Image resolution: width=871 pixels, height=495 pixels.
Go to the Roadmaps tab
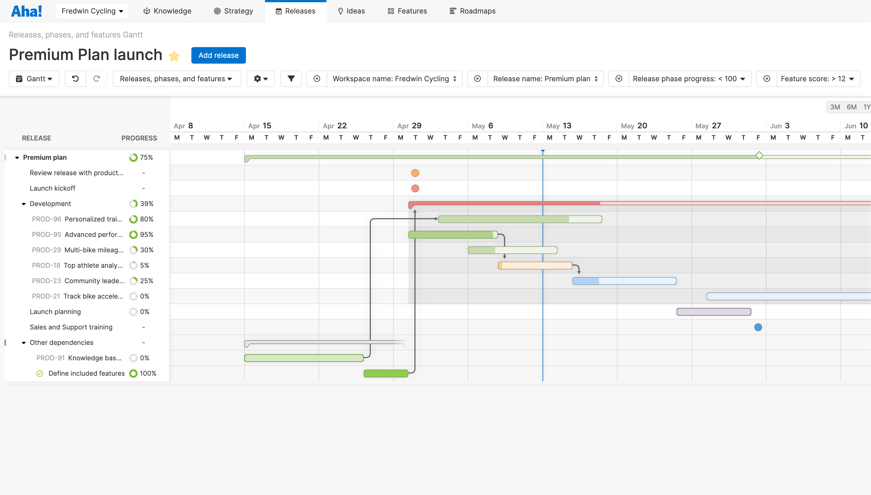pyautogui.click(x=472, y=11)
